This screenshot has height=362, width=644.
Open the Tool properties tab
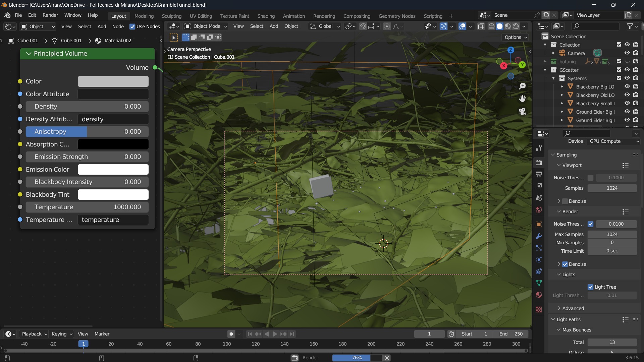[x=539, y=148]
